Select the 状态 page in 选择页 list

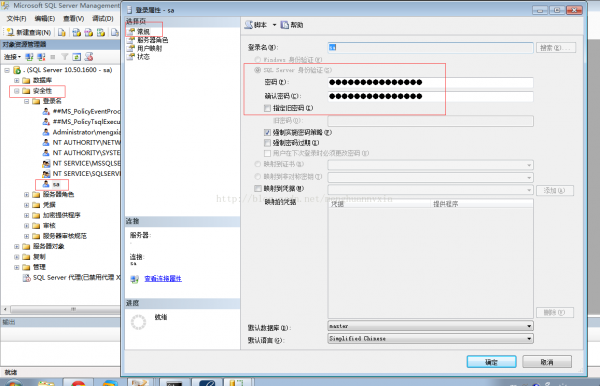pos(143,57)
